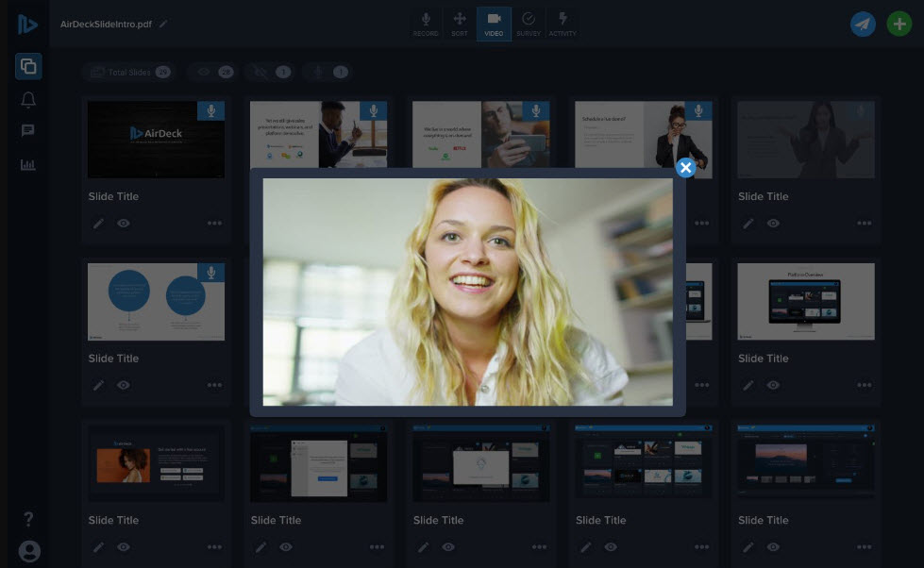The image size is (924, 568).
Task: Click the AirDeckSlideIntro.pdf file name
Action: pyautogui.click(x=106, y=25)
